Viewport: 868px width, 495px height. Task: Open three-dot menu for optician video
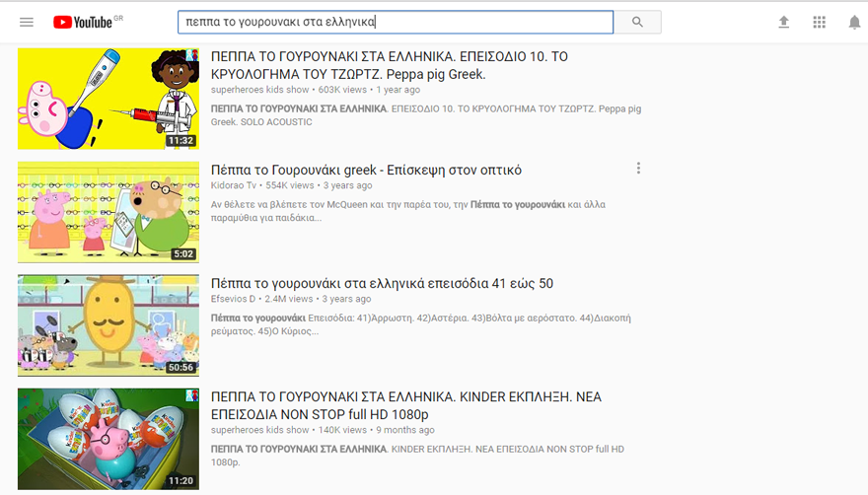coord(638,169)
